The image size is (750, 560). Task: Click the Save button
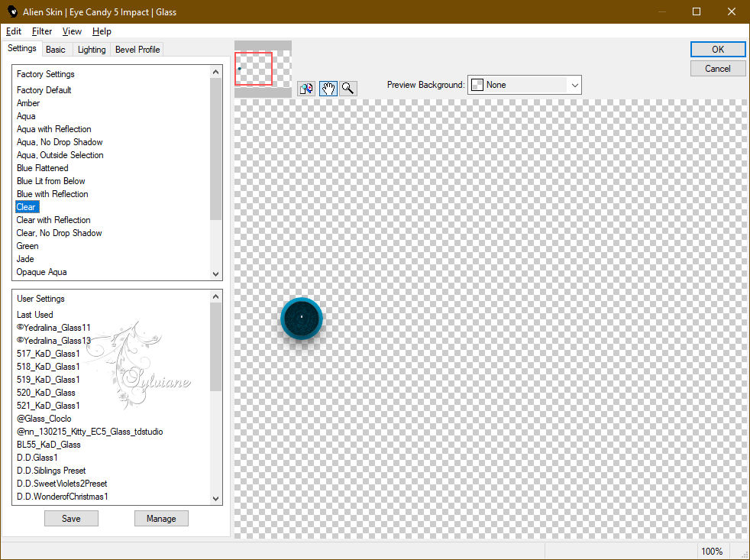tap(71, 518)
